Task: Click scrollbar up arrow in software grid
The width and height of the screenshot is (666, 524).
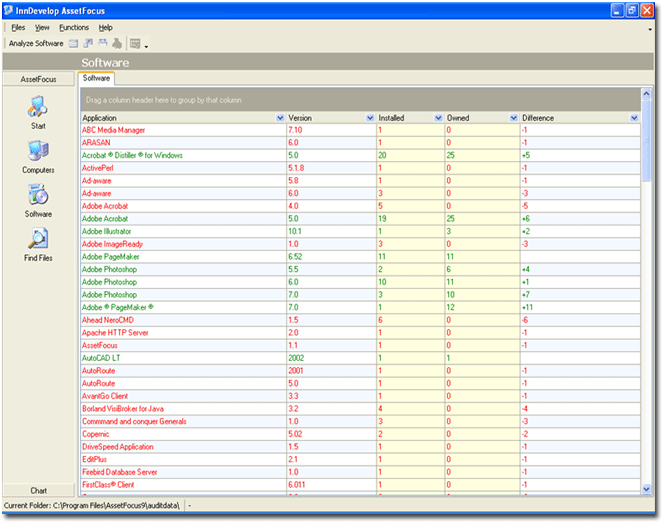Action: 646,93
